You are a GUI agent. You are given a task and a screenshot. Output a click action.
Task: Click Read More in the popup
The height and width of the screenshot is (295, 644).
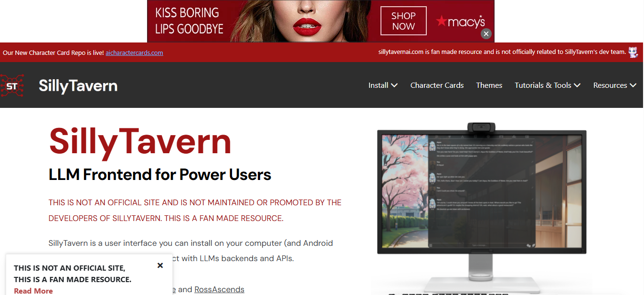[33, 291]
